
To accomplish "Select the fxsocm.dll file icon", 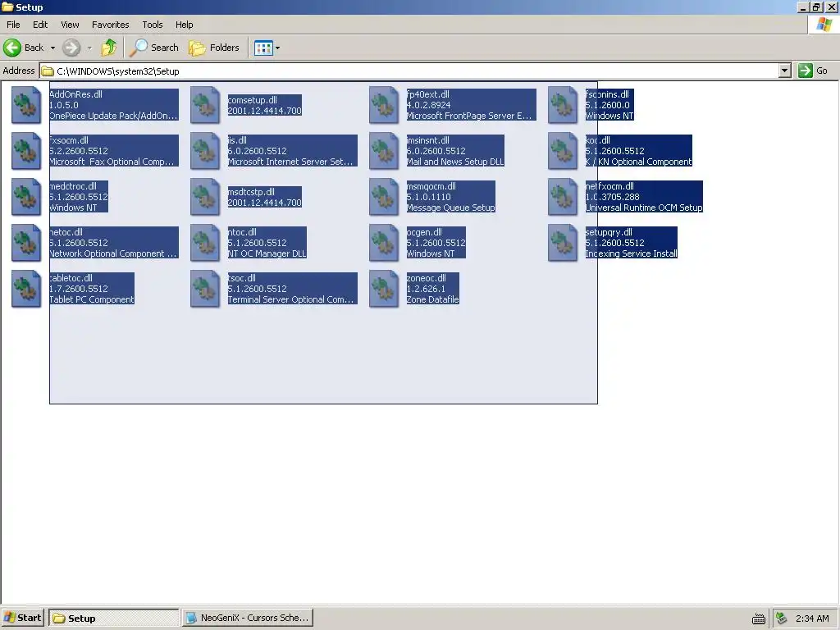I will pyautogui.click(x=26, y=151).
